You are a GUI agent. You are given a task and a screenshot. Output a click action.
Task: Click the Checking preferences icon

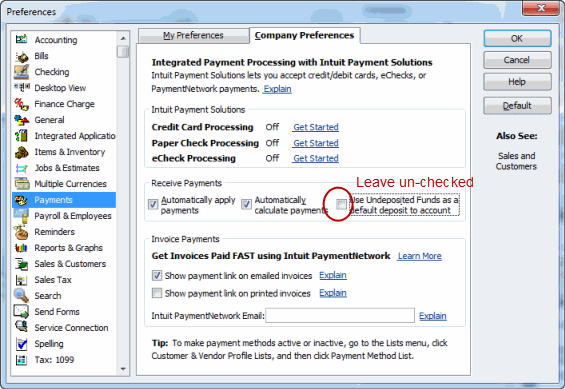pyautogui.click(x=22, y=72)
